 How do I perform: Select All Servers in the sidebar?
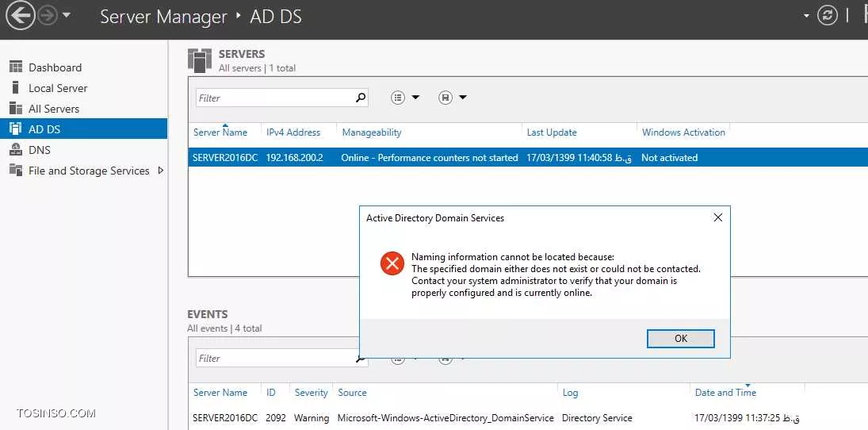tap(54, 109)
